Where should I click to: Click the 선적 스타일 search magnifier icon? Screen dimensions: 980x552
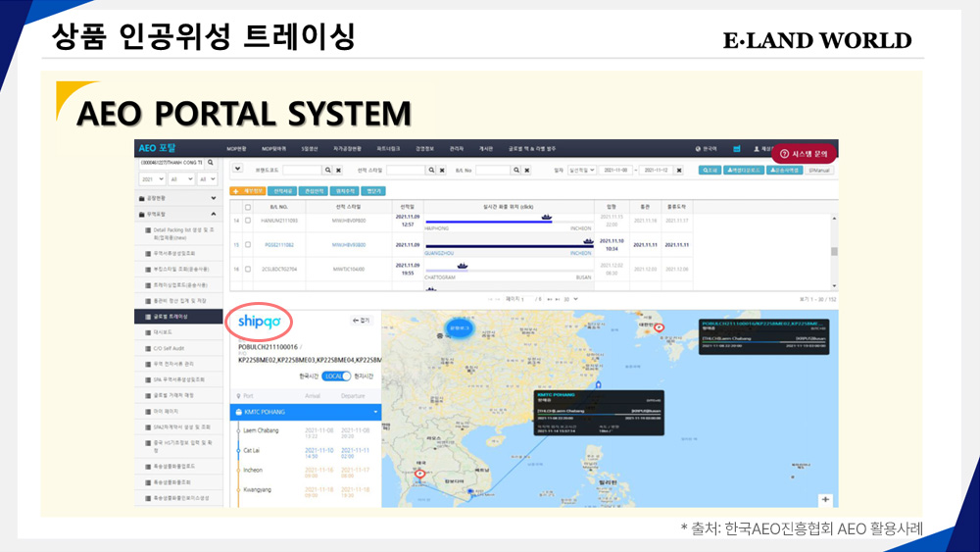pyautogui.click(x=431, y=170)
